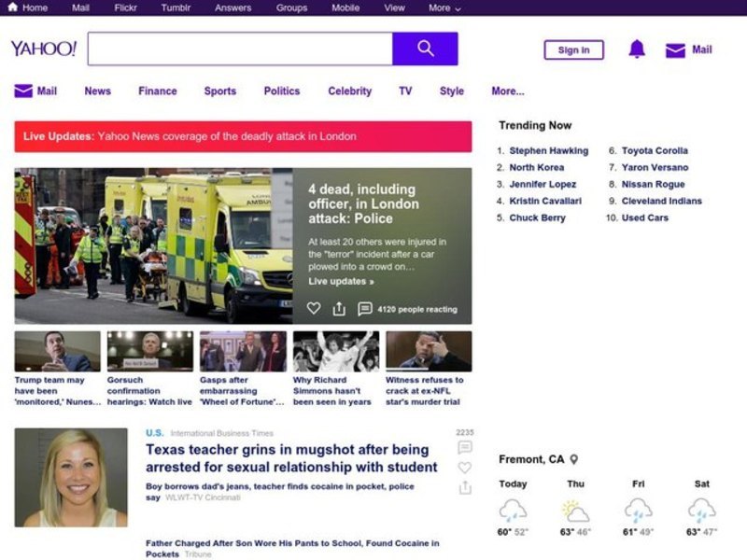Like the London attack story heart icon
The height and width of the screenshot is (560, 747).
314,309
